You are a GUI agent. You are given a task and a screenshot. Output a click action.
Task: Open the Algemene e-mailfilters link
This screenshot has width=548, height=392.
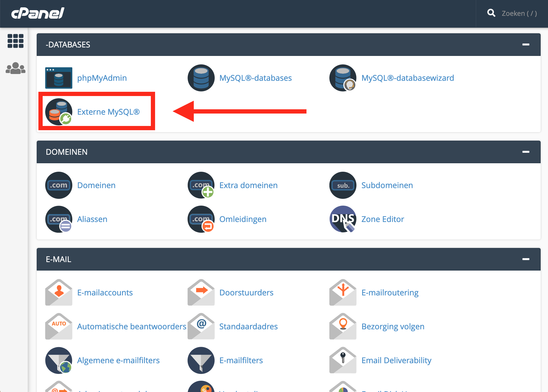tap(118, 360)
